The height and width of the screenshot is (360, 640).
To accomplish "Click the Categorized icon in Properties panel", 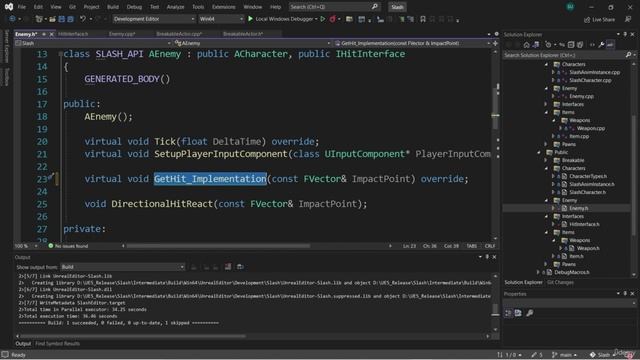I will point(508,313).
